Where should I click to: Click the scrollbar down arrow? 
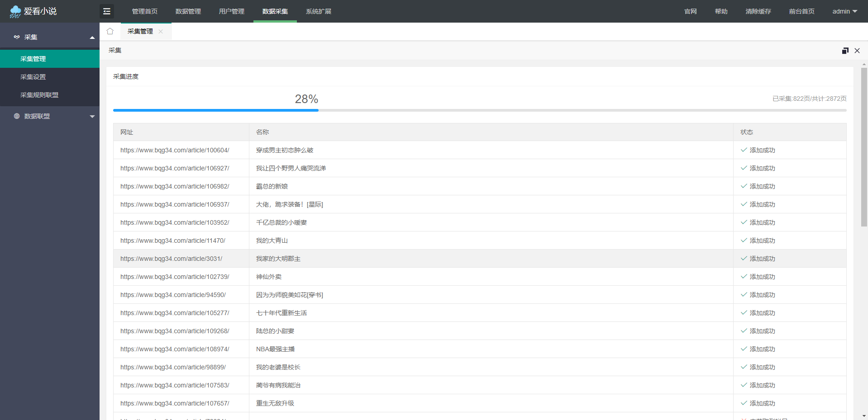(864, 416)
